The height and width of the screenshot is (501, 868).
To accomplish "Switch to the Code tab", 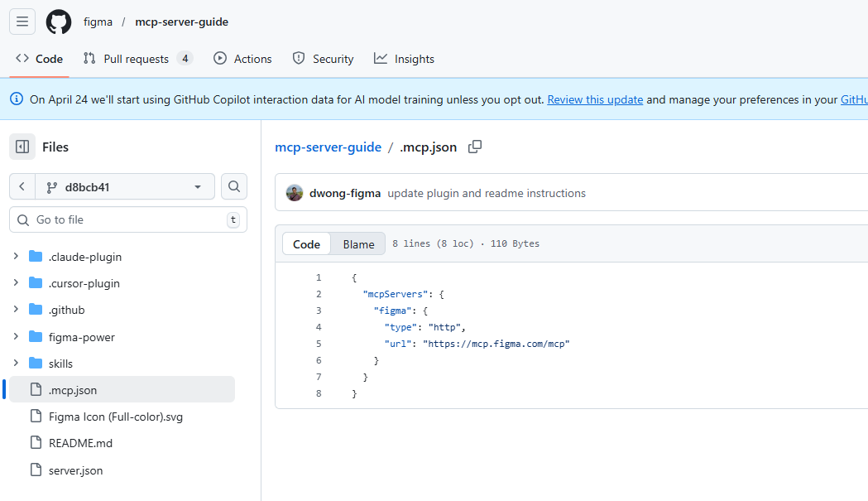I will (39, 59).
